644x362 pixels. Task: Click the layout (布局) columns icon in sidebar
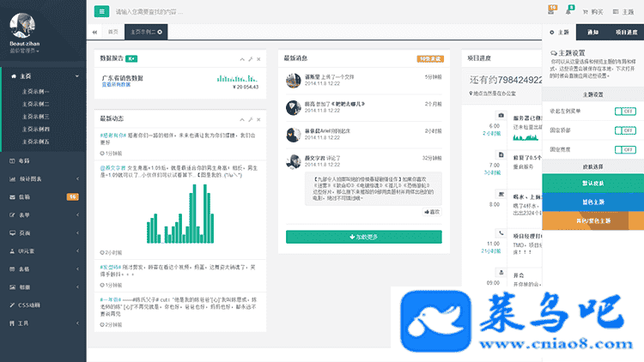click(x=12, y=161)
